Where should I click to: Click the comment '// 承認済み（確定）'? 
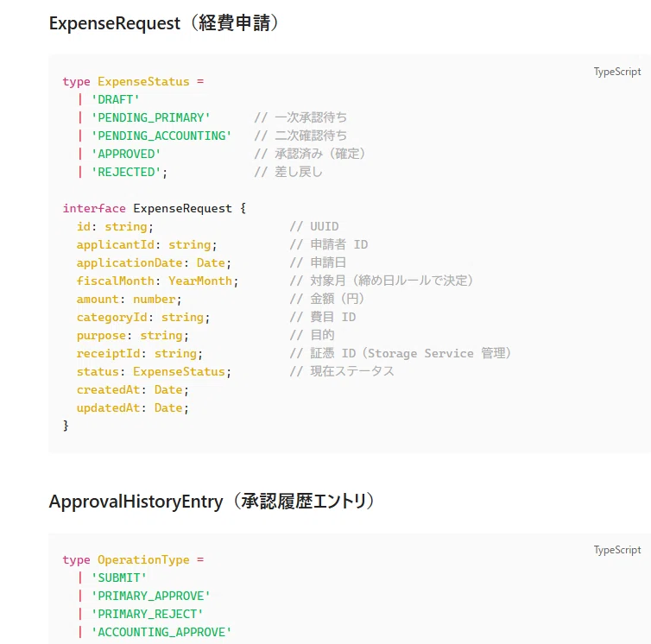point(310,154)
